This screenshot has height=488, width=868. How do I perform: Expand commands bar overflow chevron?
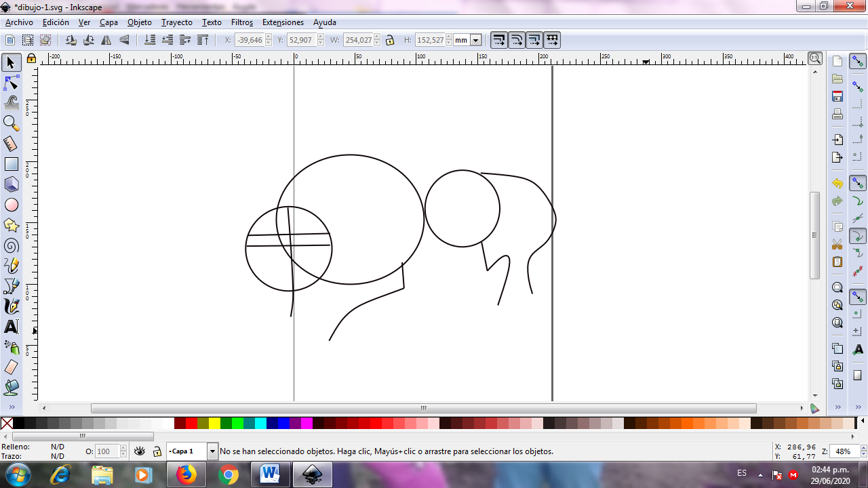838,407
